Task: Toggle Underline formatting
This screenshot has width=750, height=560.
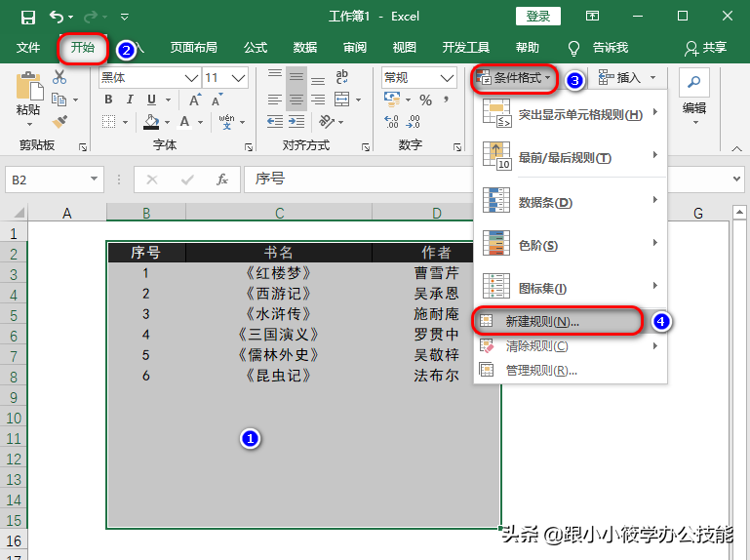Action: 151,100
